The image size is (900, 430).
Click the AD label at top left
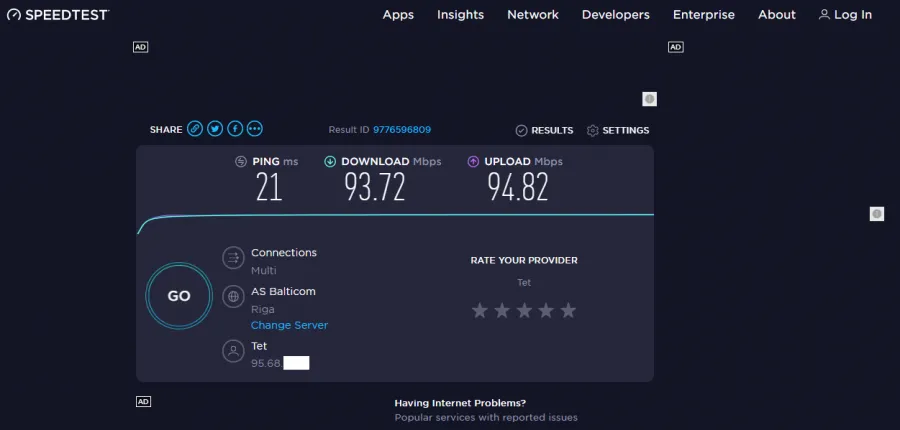141,47
